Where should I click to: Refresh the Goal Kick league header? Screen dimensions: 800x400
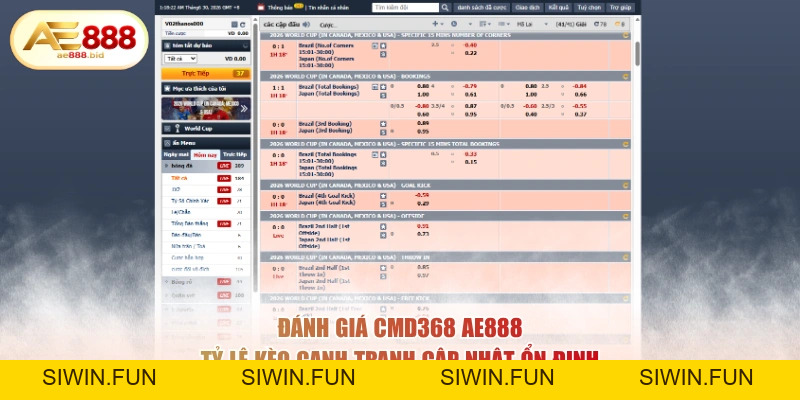625,185
